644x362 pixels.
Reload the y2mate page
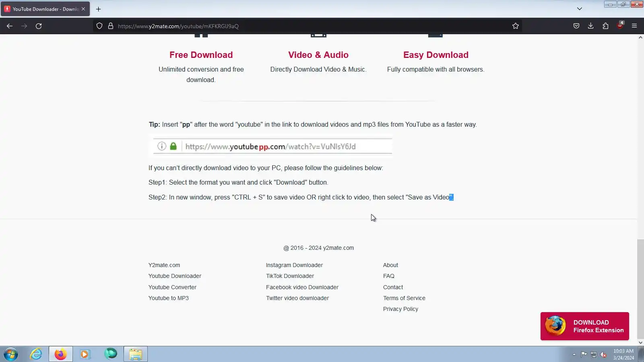39,26
